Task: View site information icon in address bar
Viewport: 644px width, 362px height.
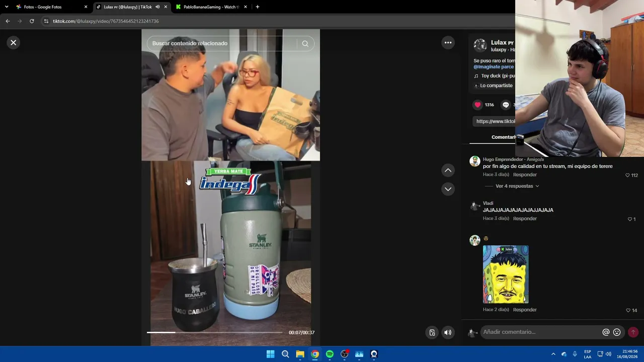Action: click(46, 21)
